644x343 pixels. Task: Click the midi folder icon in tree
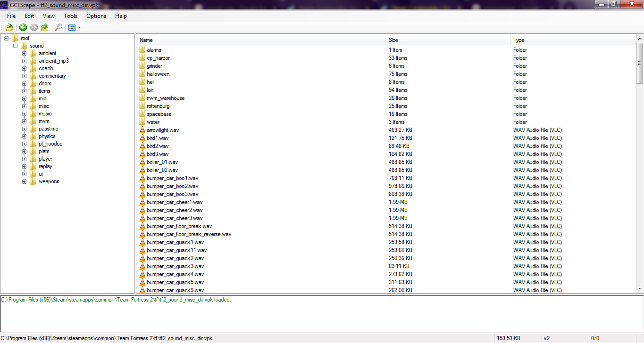[x=33, y=98]
